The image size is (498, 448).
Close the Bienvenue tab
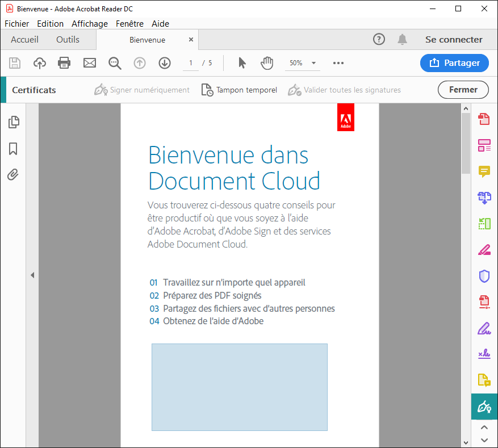(191, 39)
